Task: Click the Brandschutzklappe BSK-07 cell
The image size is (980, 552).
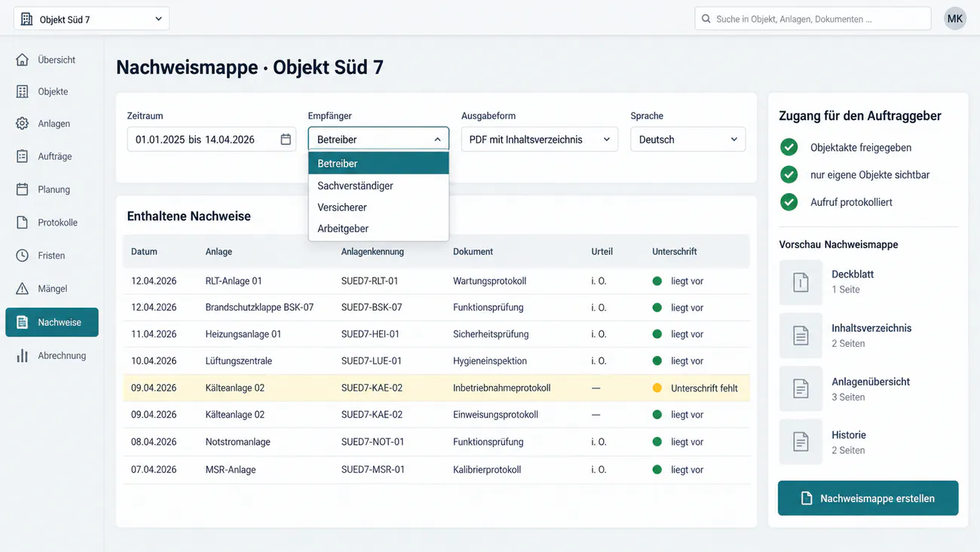Action: tap(259, 308)
